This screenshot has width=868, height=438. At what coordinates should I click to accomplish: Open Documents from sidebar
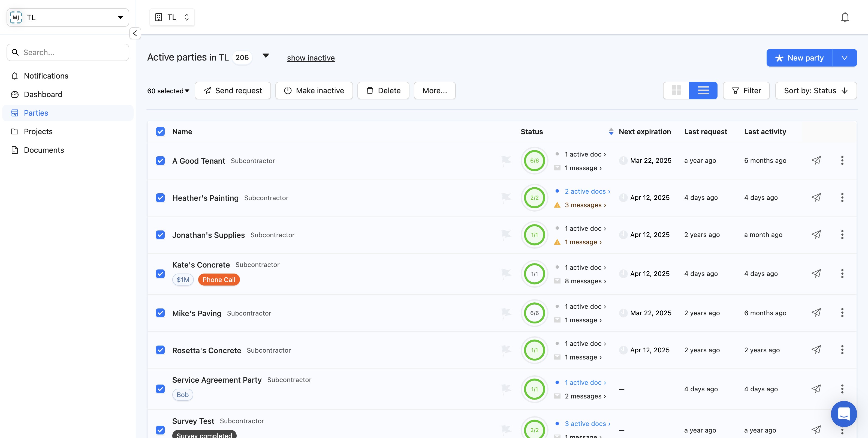[x=44, y=150]
